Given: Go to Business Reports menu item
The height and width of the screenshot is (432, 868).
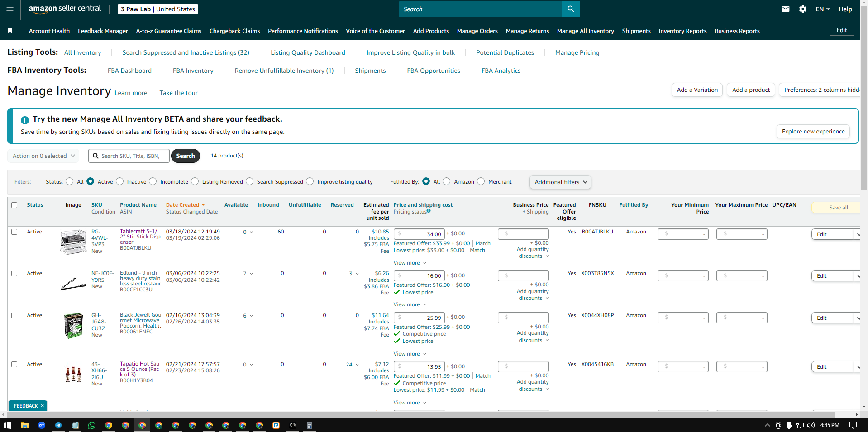Looking at the screenshot, I should [x=737, y=31].
